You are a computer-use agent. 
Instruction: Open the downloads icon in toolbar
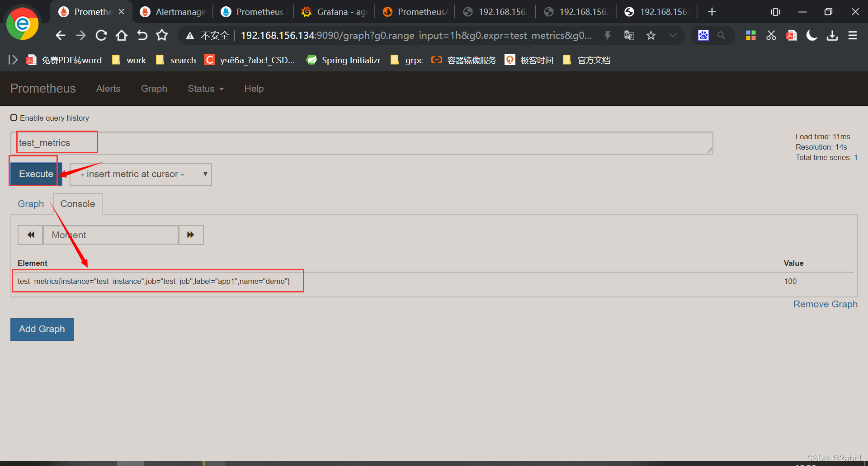(x=832, y=35)
